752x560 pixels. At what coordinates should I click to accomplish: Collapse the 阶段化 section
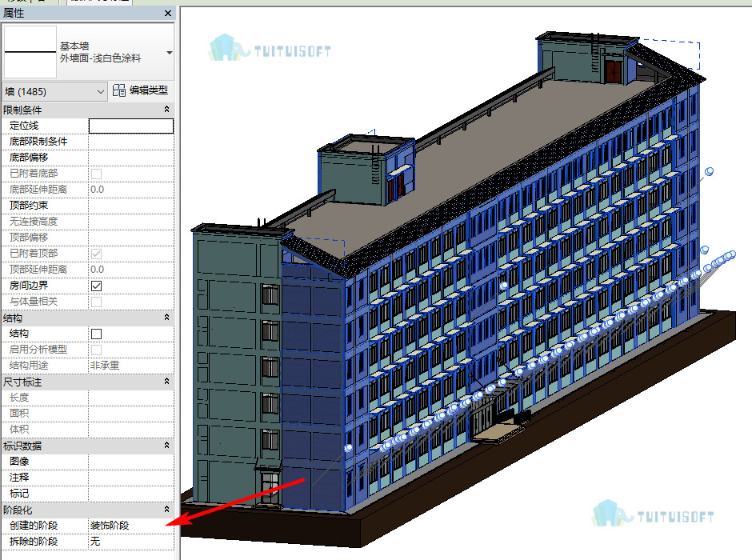tap(166, 509)
